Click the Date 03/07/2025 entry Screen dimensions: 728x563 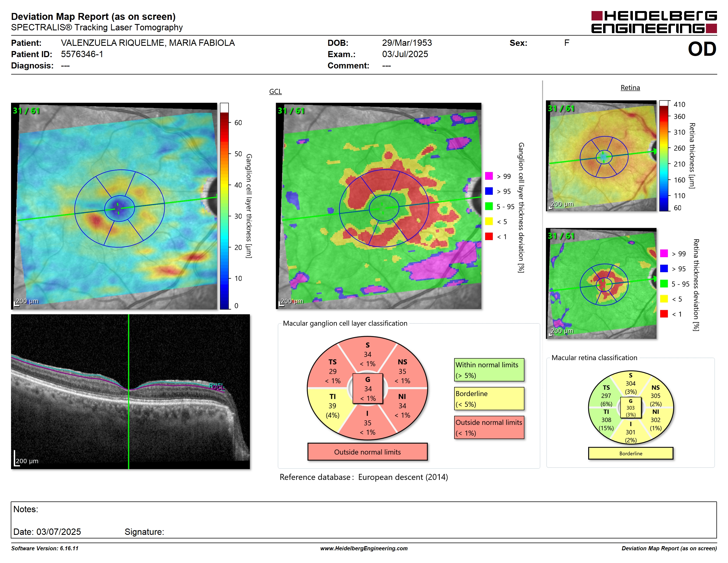click(47, 532)
